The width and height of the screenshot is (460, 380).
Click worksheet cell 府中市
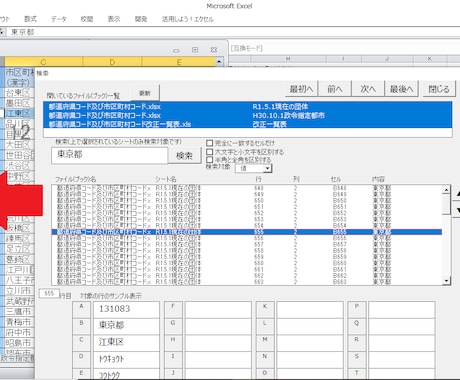coord(19,332)
